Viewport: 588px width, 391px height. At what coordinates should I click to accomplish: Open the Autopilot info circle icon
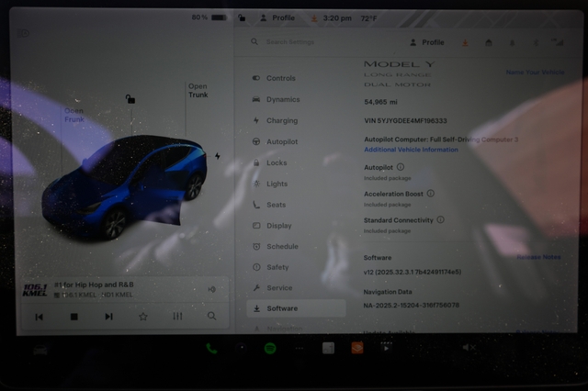pos(401,167)
